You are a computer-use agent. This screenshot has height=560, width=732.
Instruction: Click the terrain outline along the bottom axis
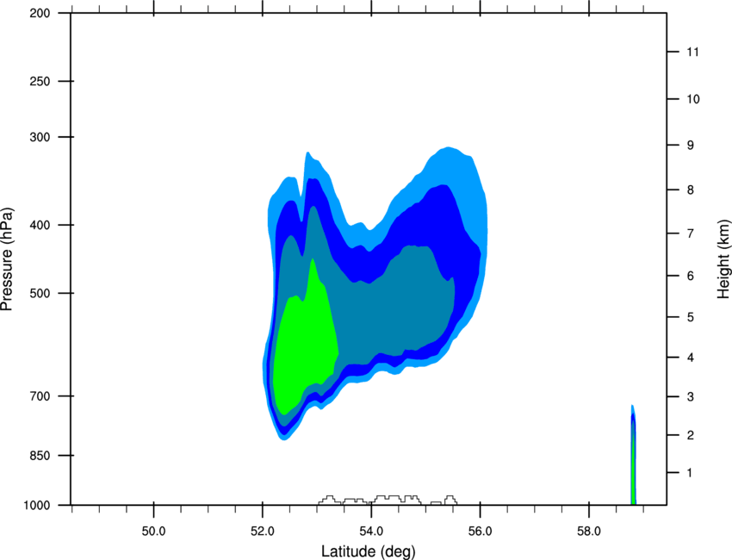388,500
